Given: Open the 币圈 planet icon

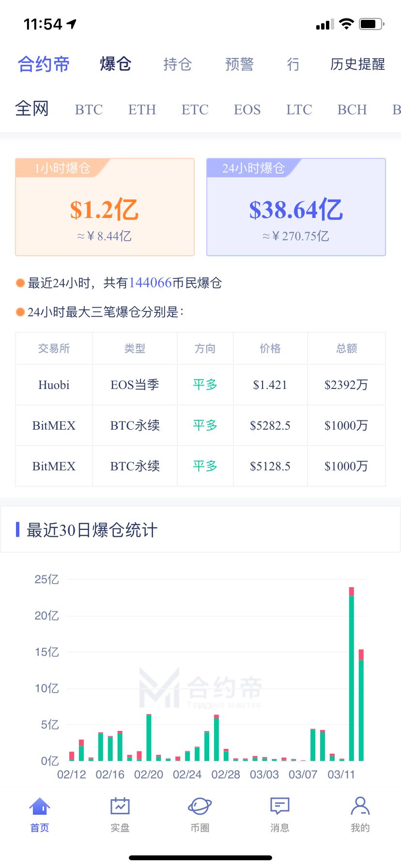Looking at the screenshot, I should [200, 807].
